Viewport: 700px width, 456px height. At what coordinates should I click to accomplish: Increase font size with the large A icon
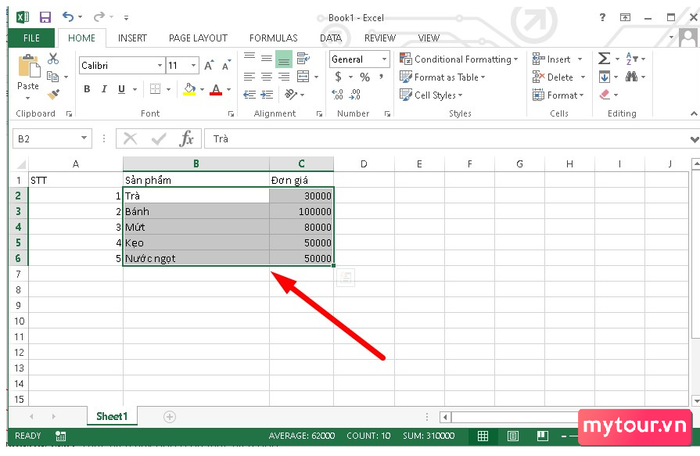pos(208,66)
